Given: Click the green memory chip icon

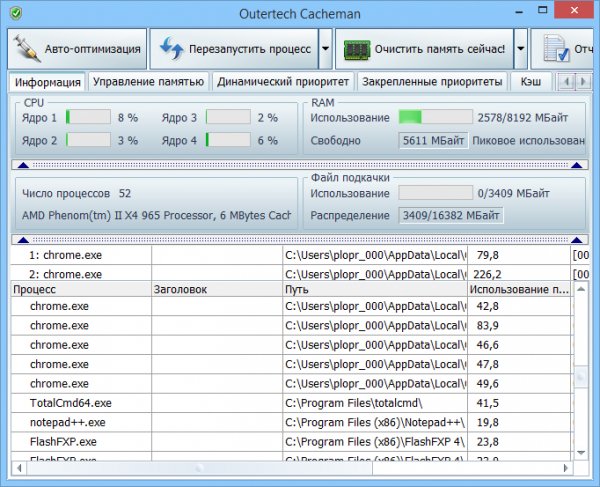Looking at the screenshot, I should click(357, 50).
